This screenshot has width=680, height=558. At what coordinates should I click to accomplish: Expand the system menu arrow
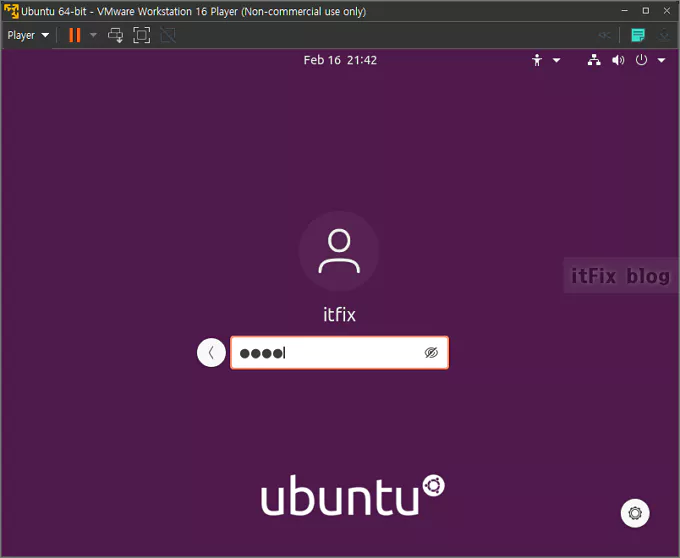tap(661, 60)
